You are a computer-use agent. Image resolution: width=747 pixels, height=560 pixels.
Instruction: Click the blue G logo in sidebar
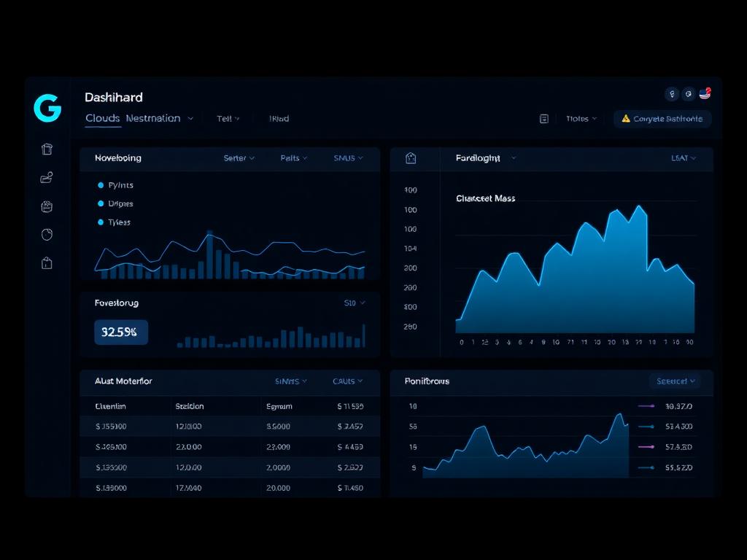(x=47, y=108)
